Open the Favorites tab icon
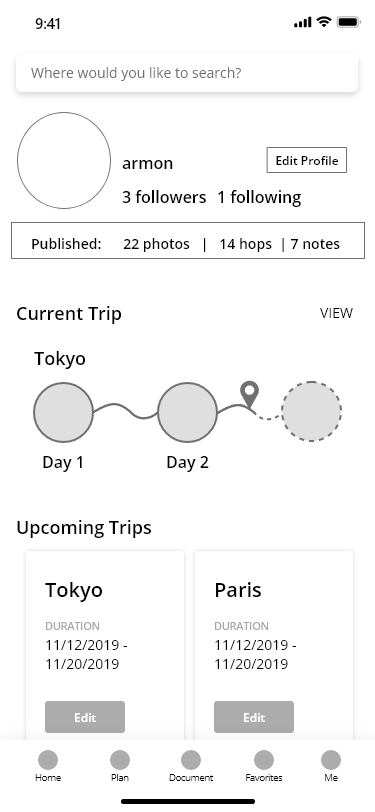Image resolution: width=375 pixels, height=812 pixels. pos(264,760)
